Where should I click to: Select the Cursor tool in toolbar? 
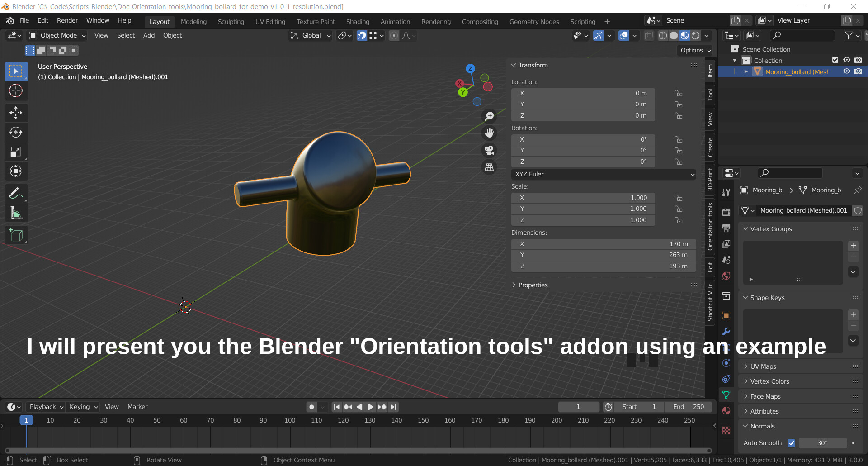(16, 91)
